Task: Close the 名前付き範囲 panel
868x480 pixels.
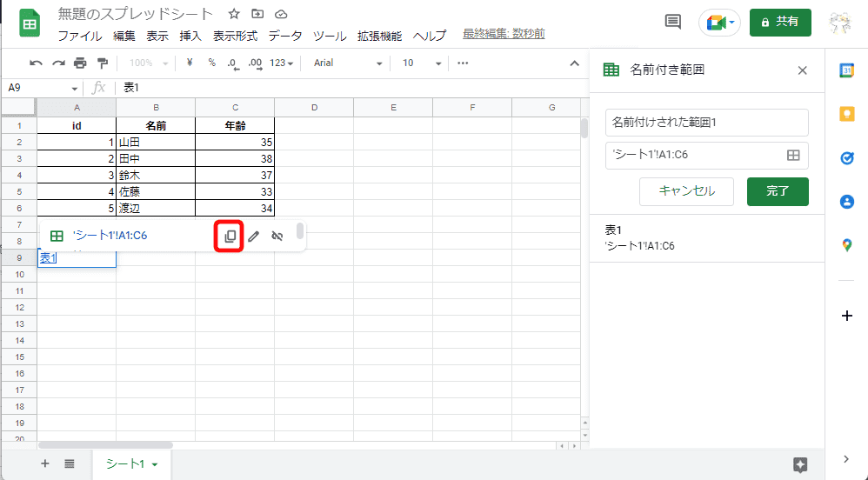Action: pyautogui.click(x=802, y=70)
